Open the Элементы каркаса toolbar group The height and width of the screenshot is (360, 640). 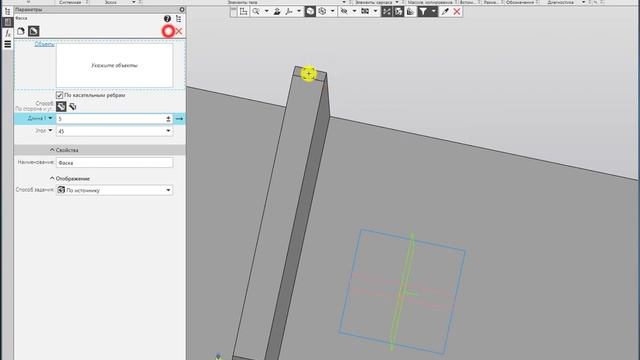(x=373, y=2)
